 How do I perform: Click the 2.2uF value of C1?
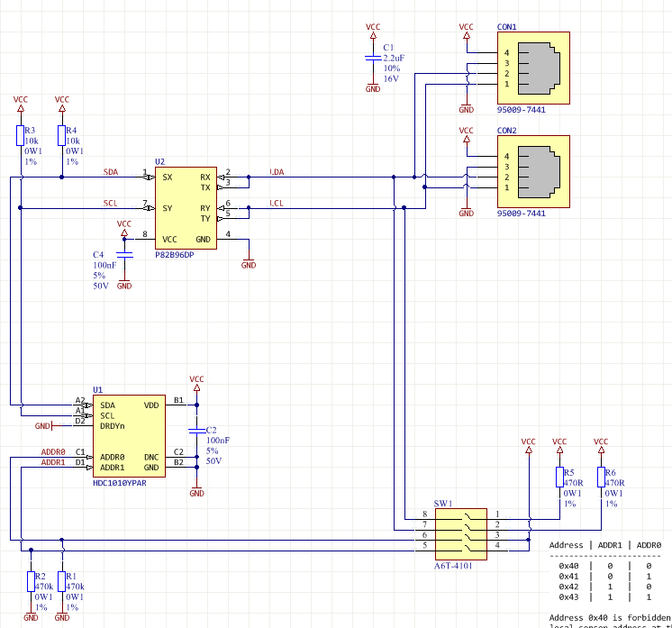click(x=394, y=58)
